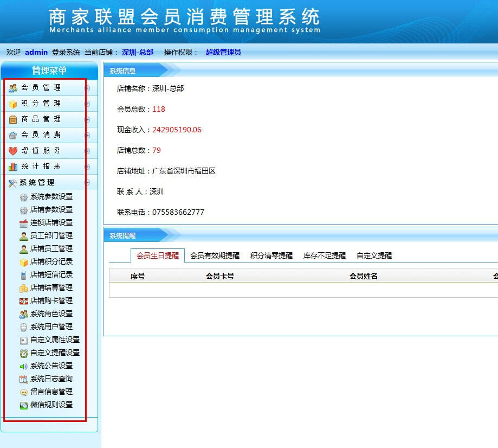Open the 库存不足提醒 tab

point(324,255)
